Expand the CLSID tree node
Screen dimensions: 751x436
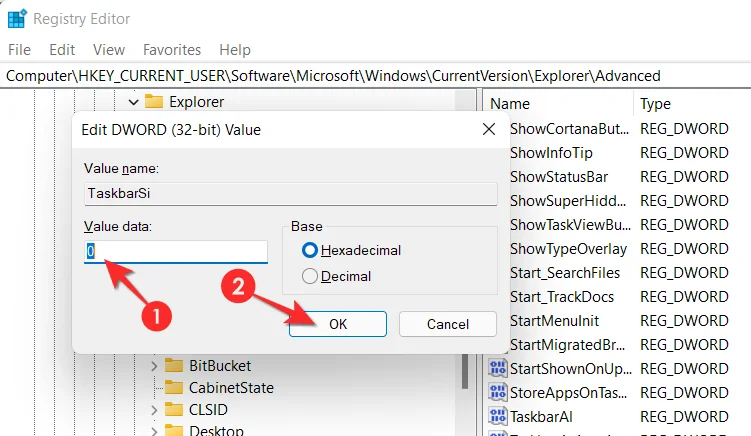coord(154,410)
